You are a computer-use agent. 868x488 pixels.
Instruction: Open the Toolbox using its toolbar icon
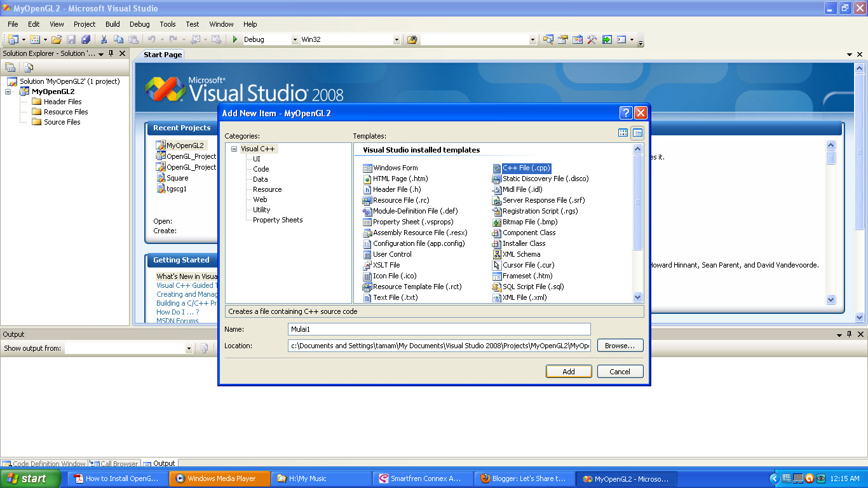click(x=592, y=39)
